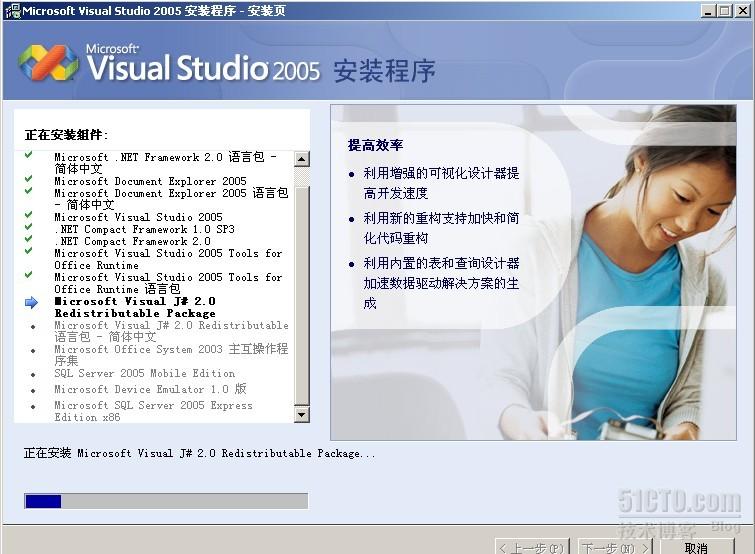Click the scroll down arrow of component list
The height and width of the screenshot is (554, 755).
(301, 414)
